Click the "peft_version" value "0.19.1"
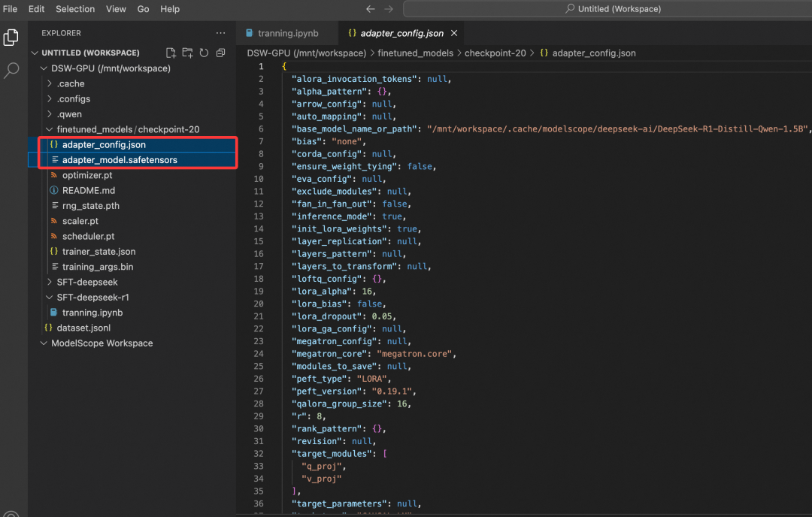This screenshot has width=812, height=517. [x=392, y=392]
